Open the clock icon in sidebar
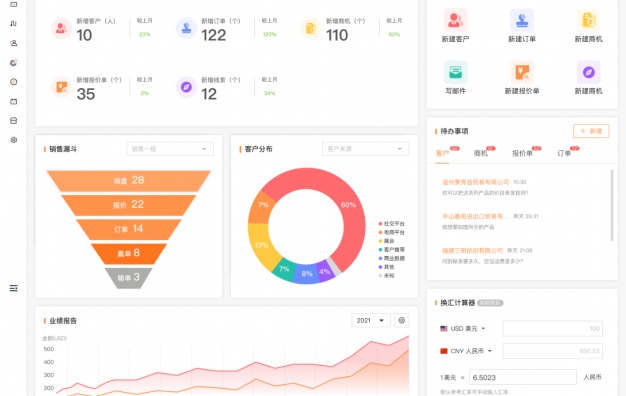Image resolution: width=626 pixels, height=396 pixels. point(14,82)
